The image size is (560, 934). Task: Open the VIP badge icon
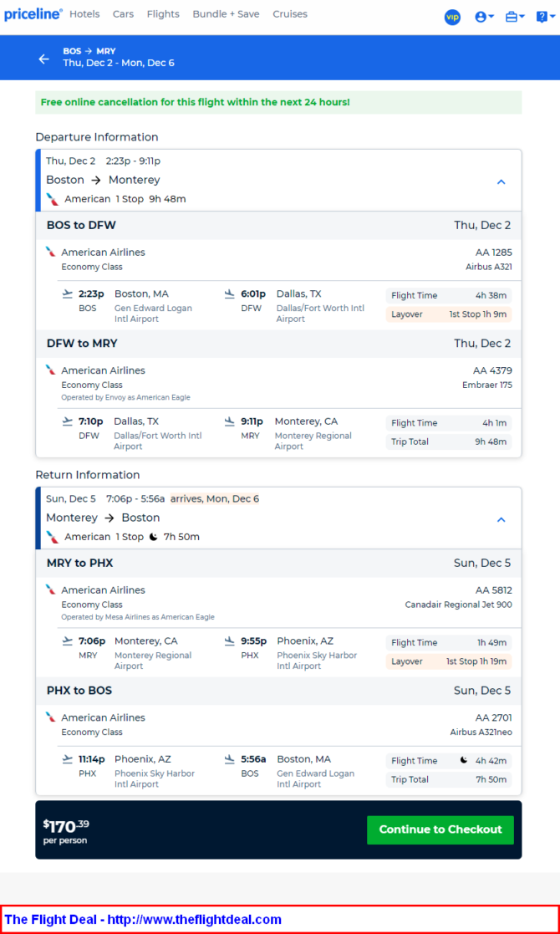click(452, 18)
